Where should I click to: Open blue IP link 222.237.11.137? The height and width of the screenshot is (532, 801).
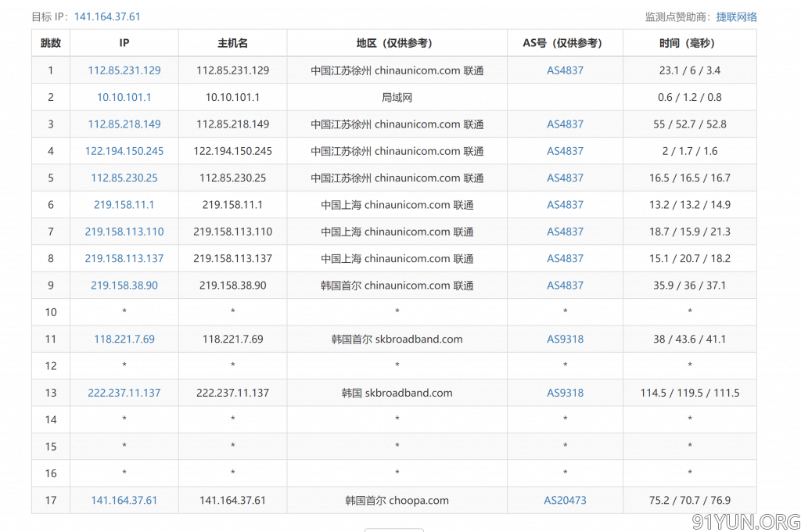(x=124, y=393)
